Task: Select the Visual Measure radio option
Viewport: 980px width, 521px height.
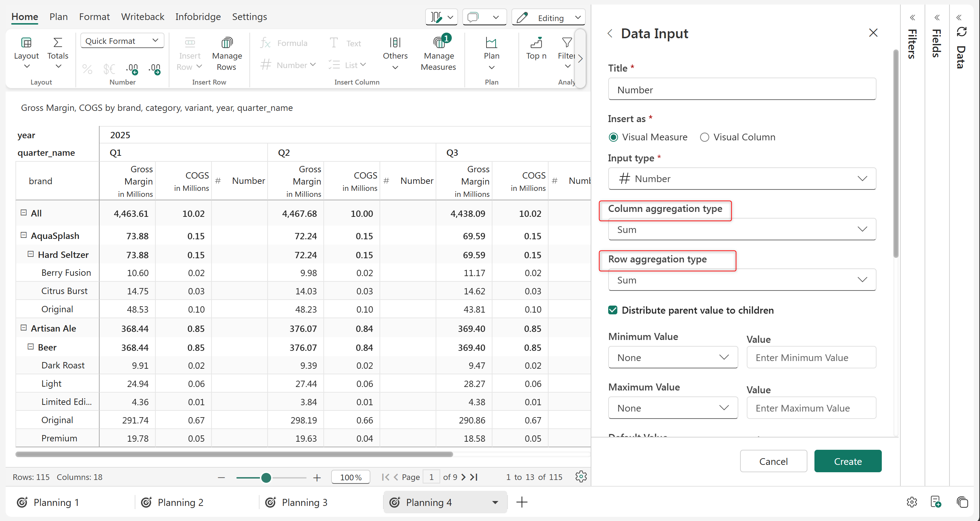Action: 613,137
